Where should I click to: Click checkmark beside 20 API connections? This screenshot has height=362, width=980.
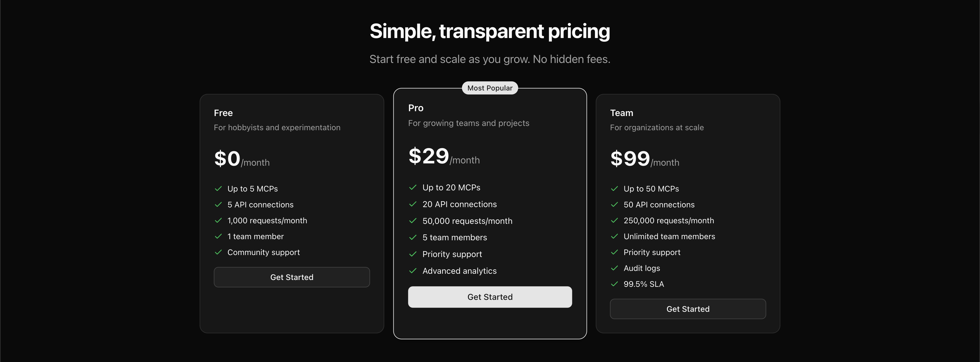(x=413, y=204)
